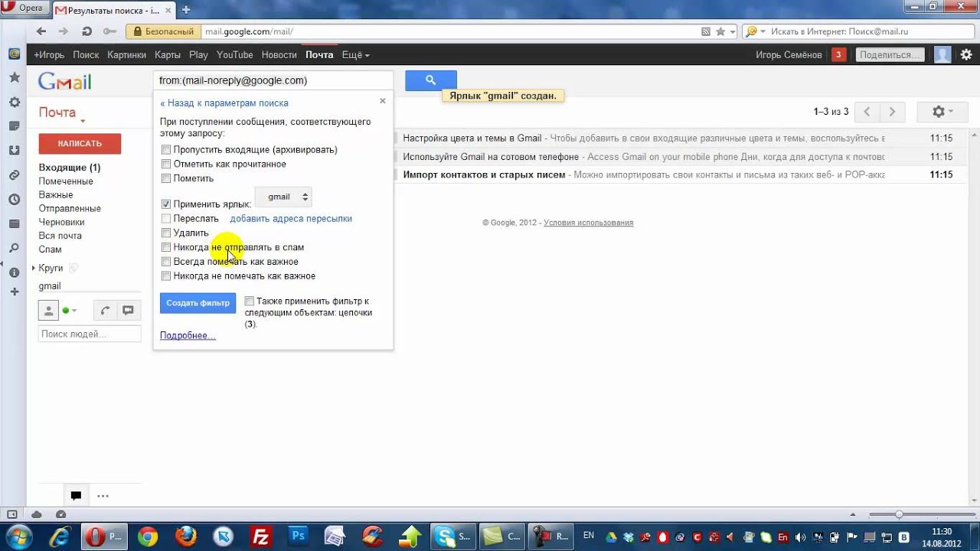Open 'YouTube' in the Google bar

coord(234,55)
